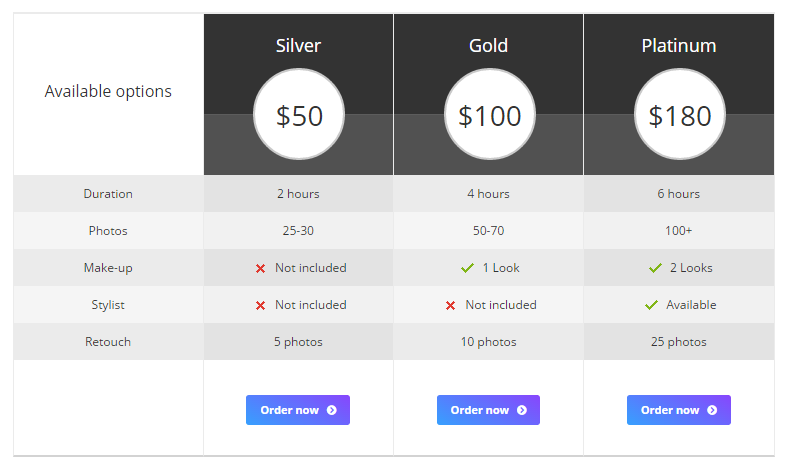Click the Available options header text

pos(108,91)
